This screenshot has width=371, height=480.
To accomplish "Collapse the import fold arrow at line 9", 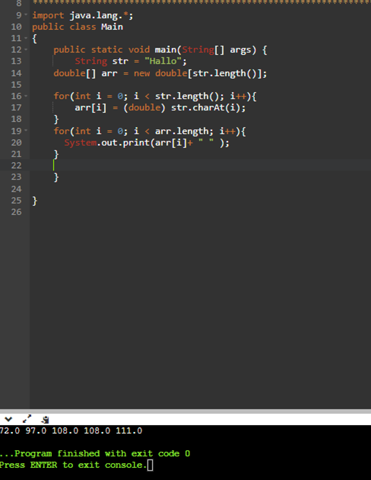I will click(26, 15).
